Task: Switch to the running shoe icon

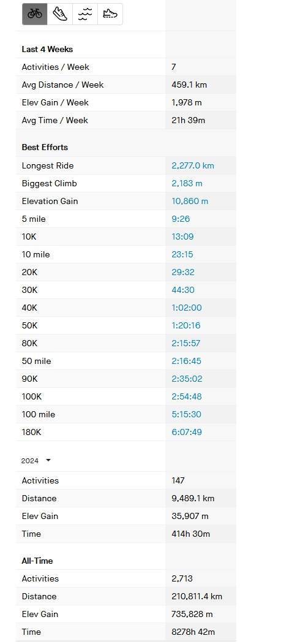Action: coord(60,14)
